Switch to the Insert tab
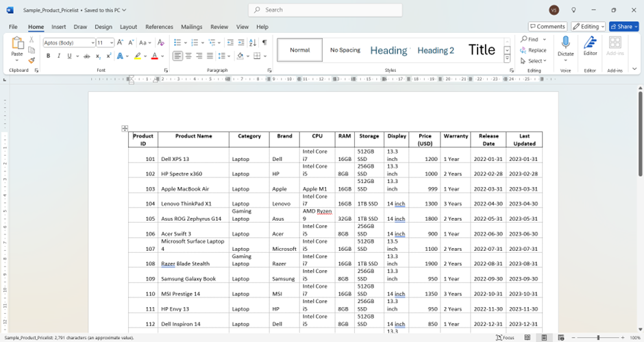Screen dimensions: 644x342 tap(59, 27)
